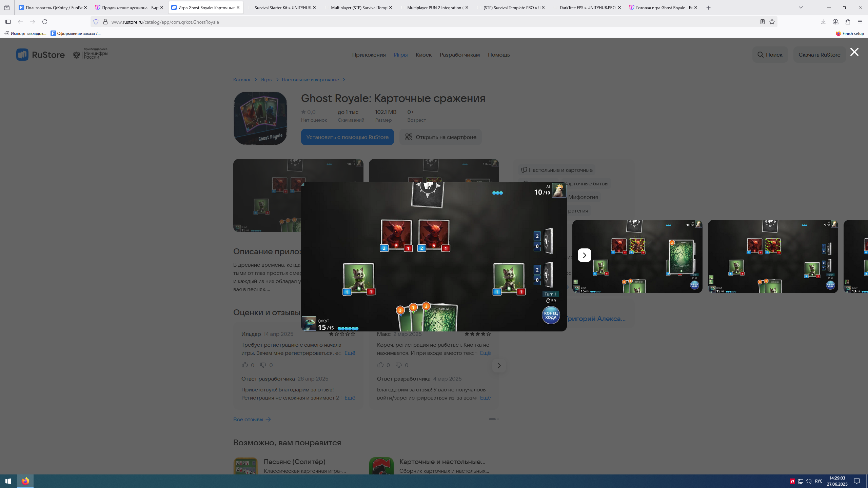This screenshot has height=488, width=868.
Task: Expand Ильдар's review with Ещё
Action: (x=350, y=353)
